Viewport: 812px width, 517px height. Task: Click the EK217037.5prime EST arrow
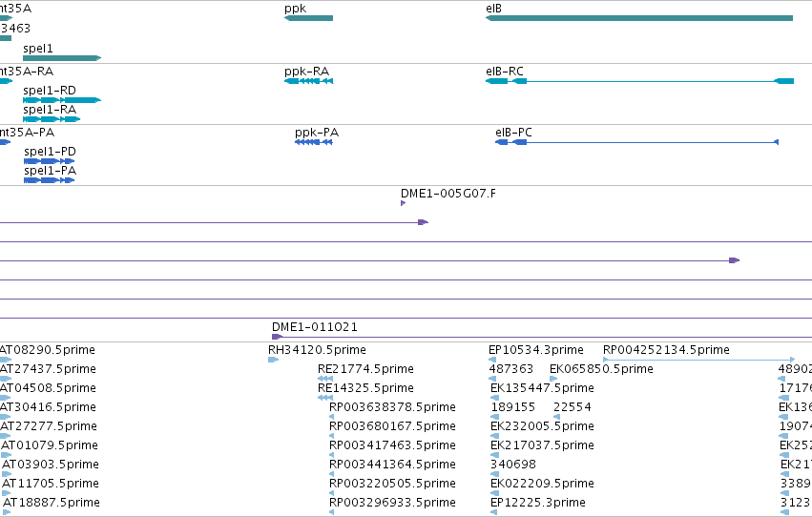tap(494, 455)
